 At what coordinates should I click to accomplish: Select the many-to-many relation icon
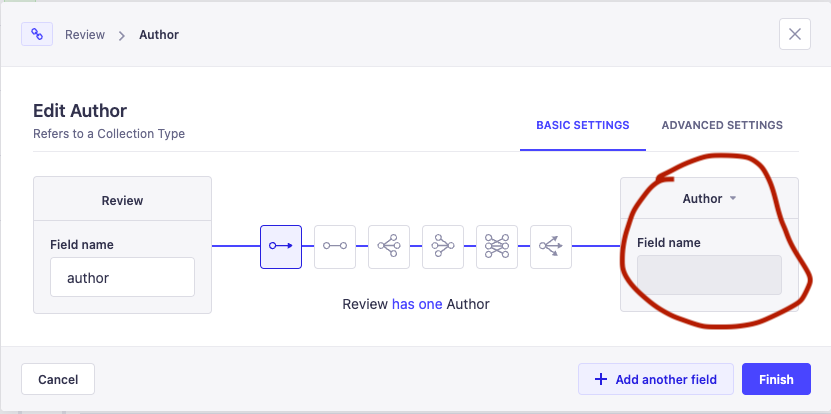(x=497, y=247)
